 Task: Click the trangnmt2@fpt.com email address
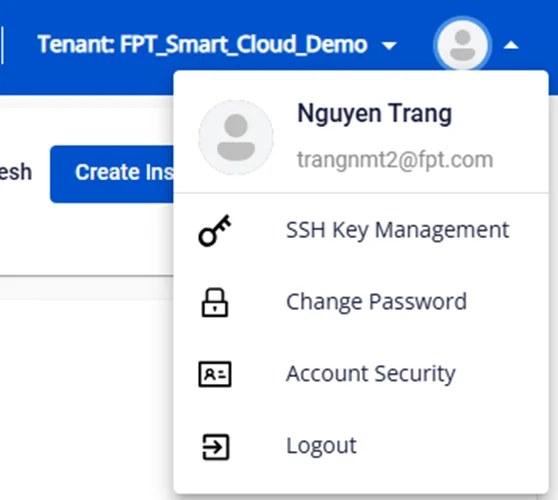click(395, 160)
